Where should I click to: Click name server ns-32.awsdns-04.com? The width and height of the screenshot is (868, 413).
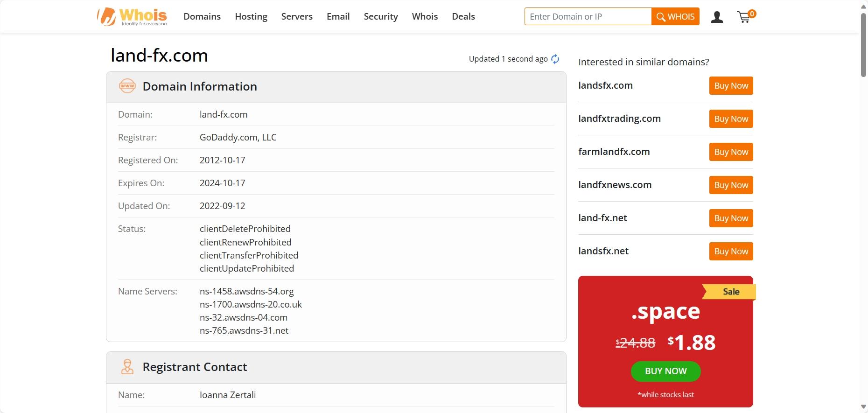[244, 317]
